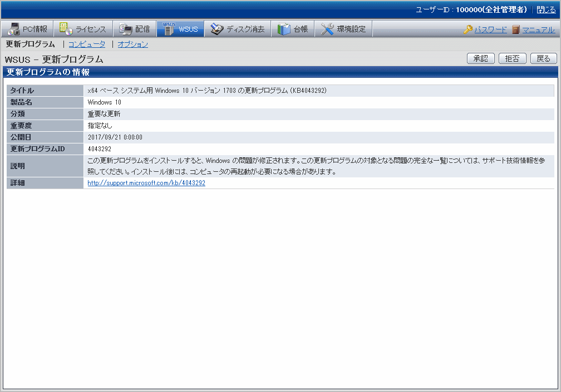Click the WSUS - 更新プログラム page heading
Viewport: 561px width, 392px height.
(x=54, y=59)
